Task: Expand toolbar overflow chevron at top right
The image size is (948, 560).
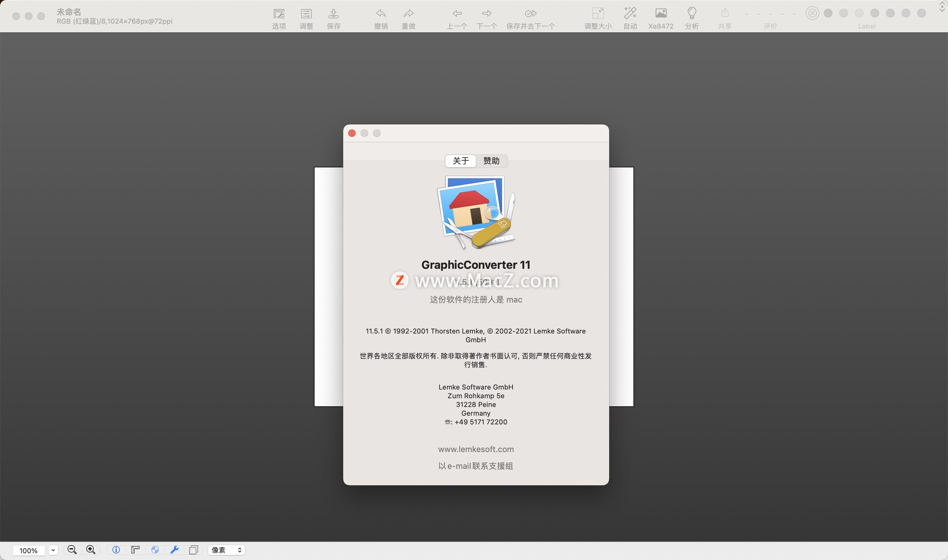Action: (x=942, y=6)
